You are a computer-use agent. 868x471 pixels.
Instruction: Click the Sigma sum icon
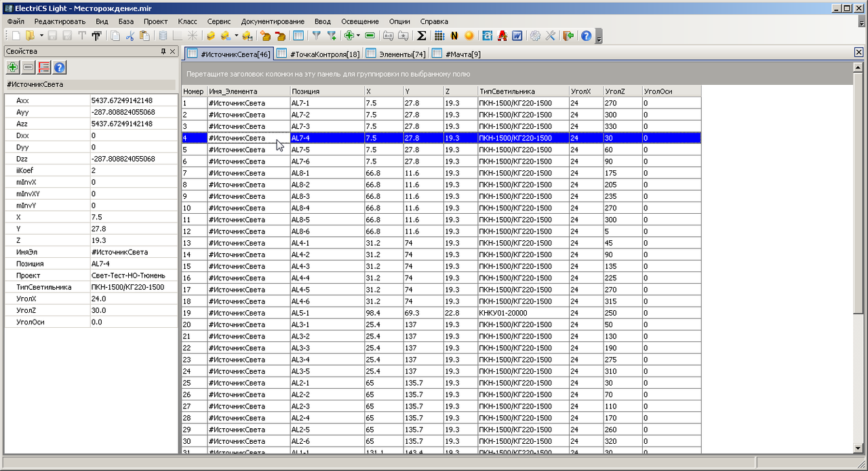421,35
